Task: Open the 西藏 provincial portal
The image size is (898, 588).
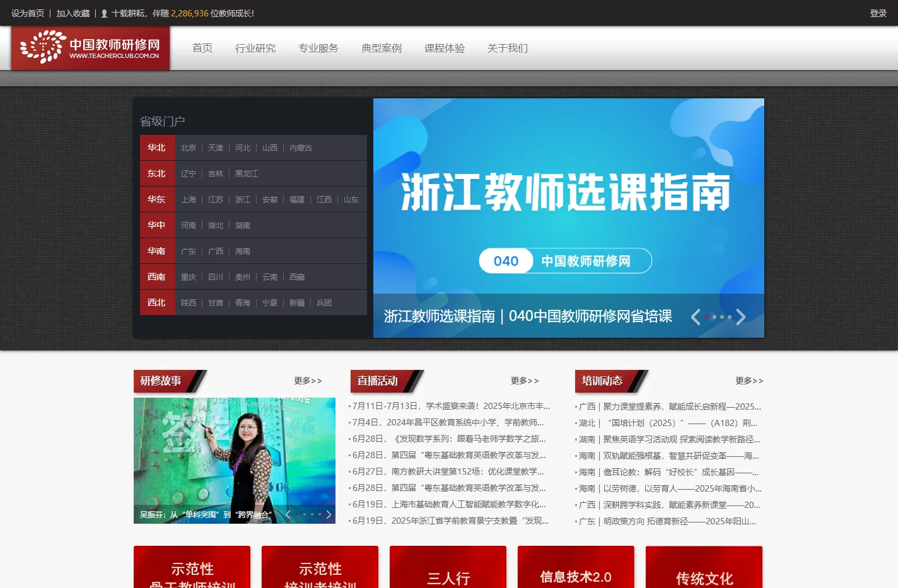Action: 297,277
